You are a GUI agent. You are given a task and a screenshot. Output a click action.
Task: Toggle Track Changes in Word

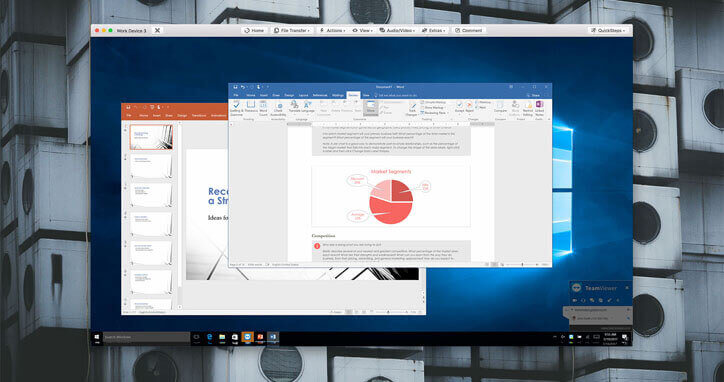412,108
